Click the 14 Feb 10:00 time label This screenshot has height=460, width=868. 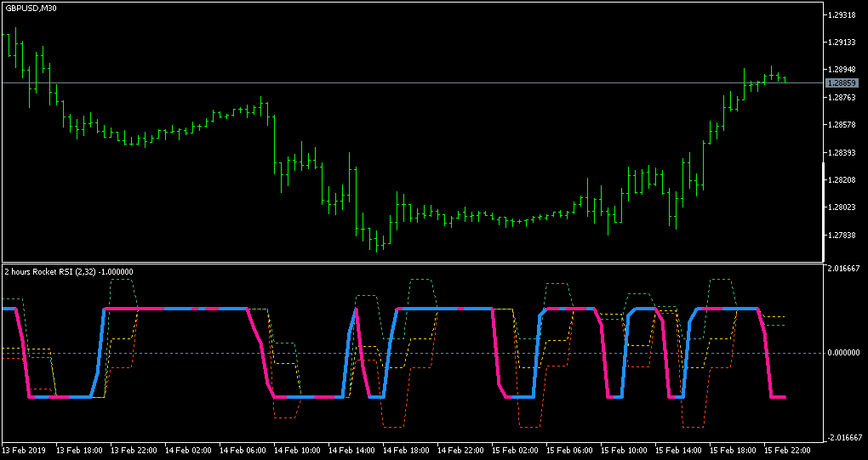pos(298,451)
